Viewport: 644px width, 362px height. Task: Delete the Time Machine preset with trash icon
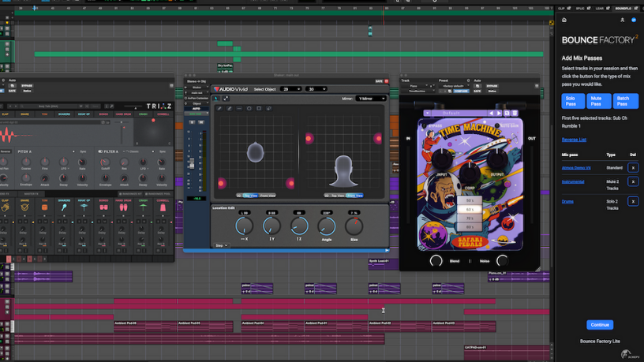[515, 113]
